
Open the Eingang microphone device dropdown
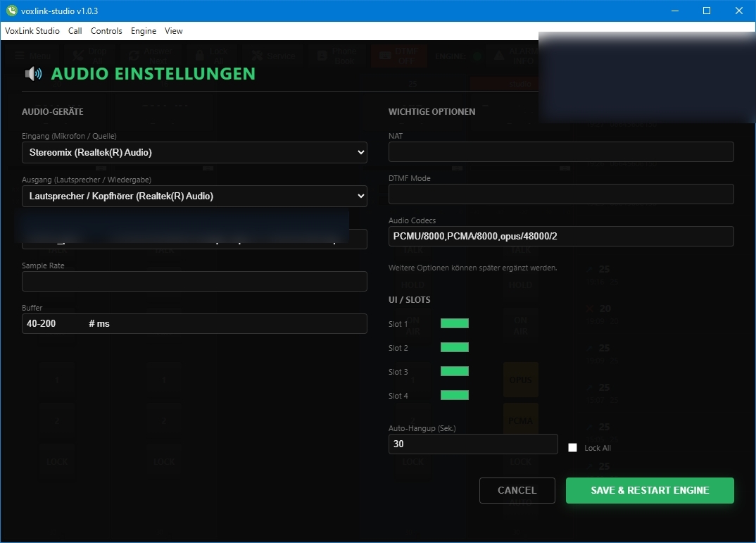pyautogui.click(x=194, y=152)
